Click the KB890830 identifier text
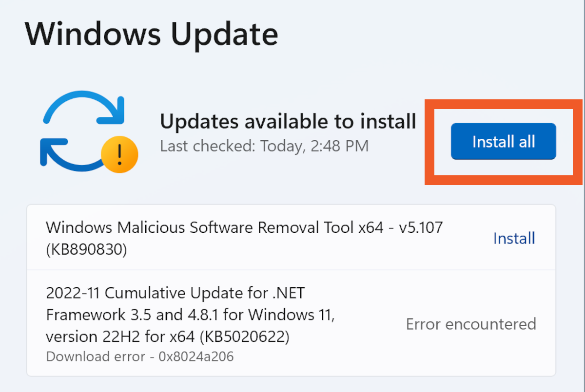 pos(86,249)
